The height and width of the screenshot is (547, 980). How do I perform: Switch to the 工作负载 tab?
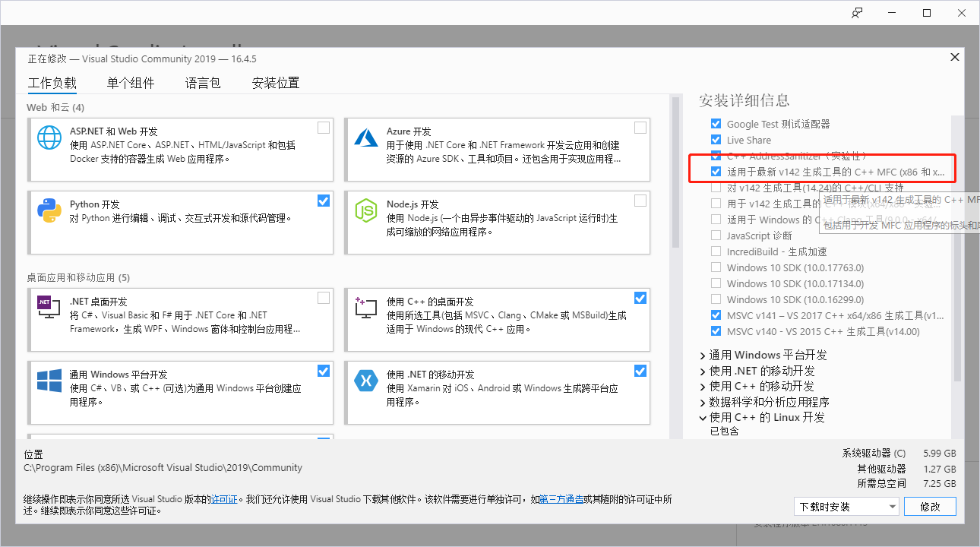(52, 84)
